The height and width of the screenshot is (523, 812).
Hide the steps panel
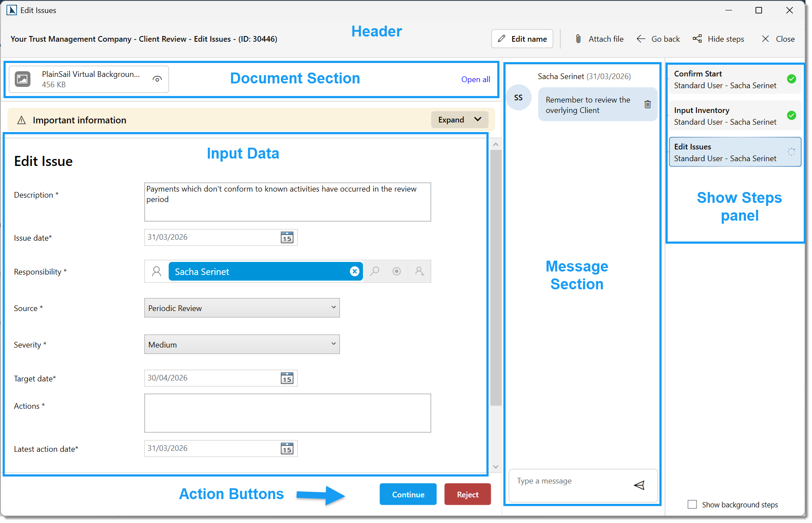719,39
